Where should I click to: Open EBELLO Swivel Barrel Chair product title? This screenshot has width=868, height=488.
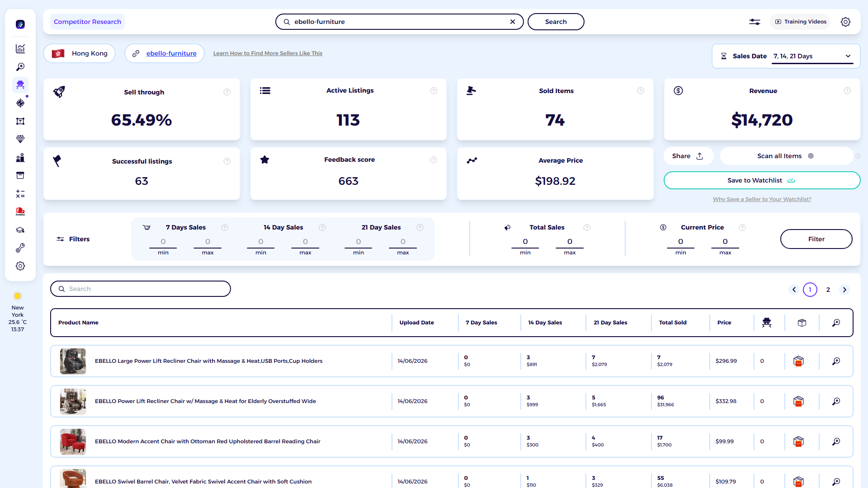pyautogui.click(x=203, y=482)
